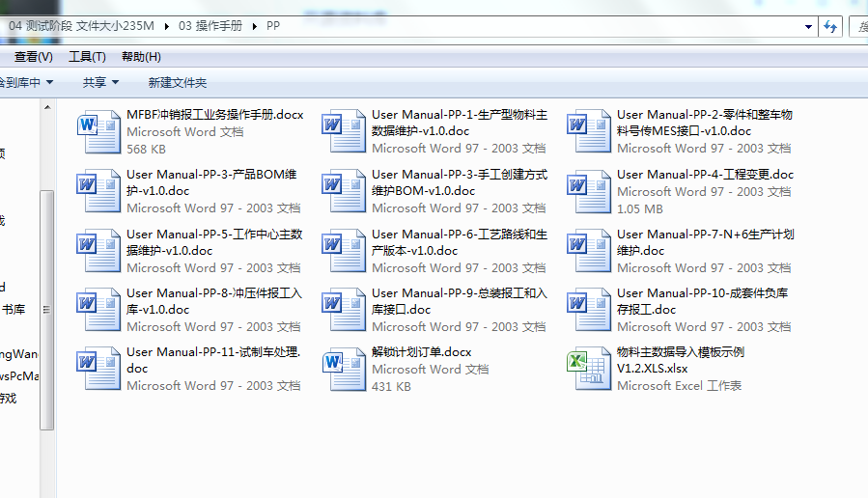The height and width of the screenshot is (498, 868).
Task: Click the User Manual-PP-1 生产型物料主数据维护 file icon
Action: coord(343,132)
